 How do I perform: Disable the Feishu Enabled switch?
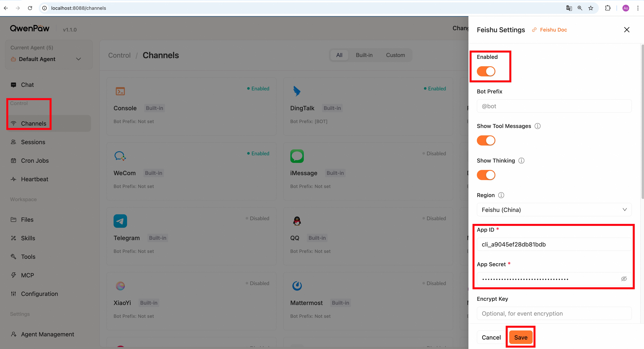coord(486,71)
